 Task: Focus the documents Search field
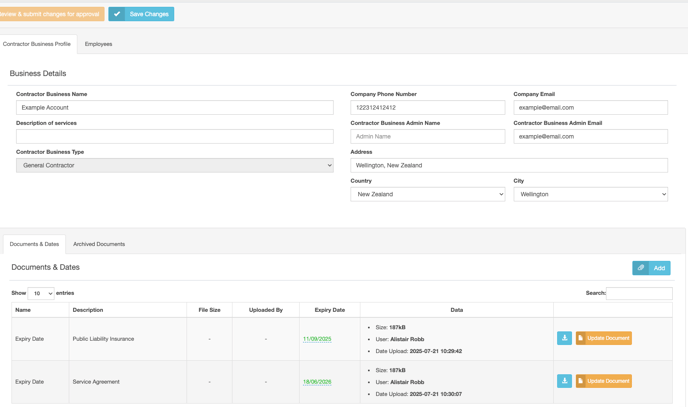639,293
